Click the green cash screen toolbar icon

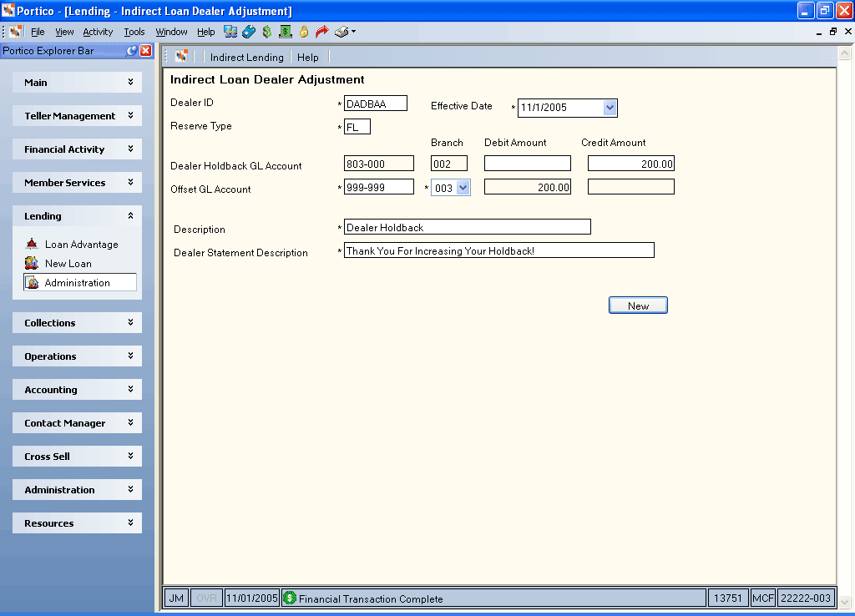[x=286, y=32]
